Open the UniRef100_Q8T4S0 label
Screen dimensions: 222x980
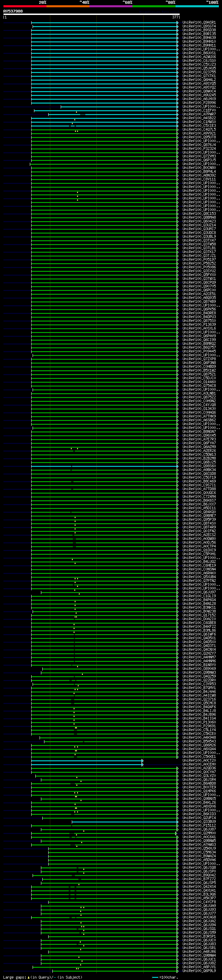point(199,523)
